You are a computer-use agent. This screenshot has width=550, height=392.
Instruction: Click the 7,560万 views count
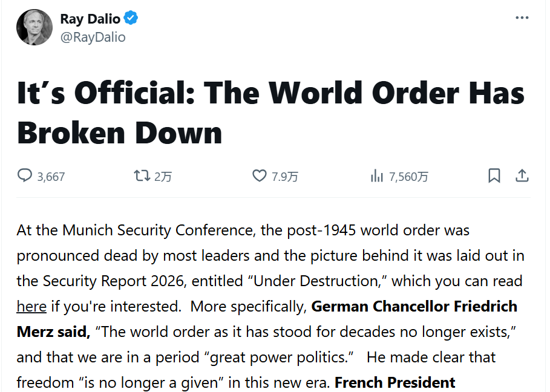click(x=408, y=177)
